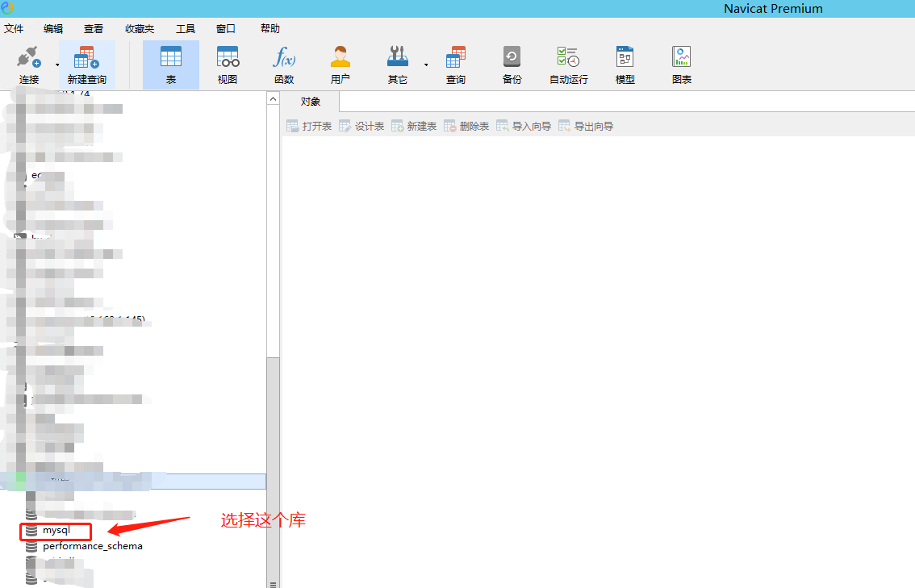Screen dimensions: 915x588
Task: Open the 收藏夹 menu
Action: pyautogui.click(x=140, y=28)
